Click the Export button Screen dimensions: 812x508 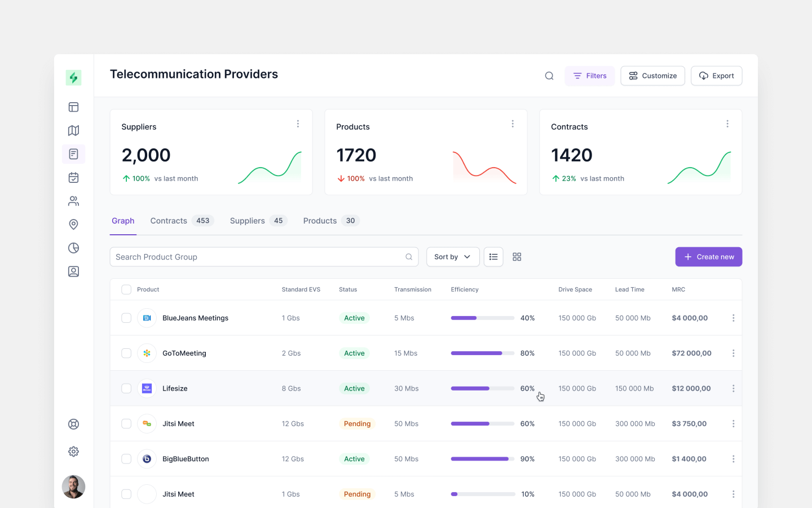point(717,76)
